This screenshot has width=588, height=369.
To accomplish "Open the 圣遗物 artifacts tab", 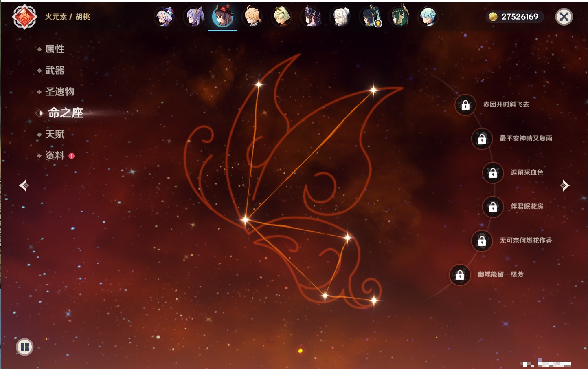I will coord(59,92).
